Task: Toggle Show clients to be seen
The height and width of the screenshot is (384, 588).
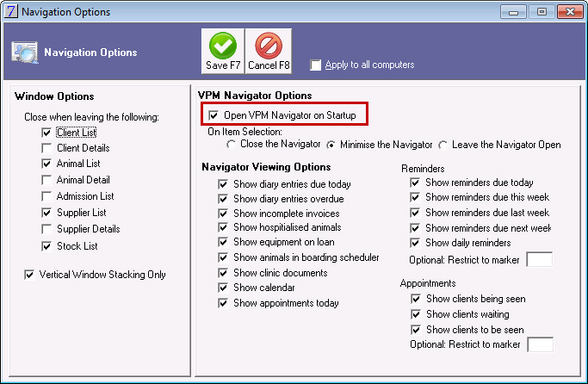Action: [416, 330]
